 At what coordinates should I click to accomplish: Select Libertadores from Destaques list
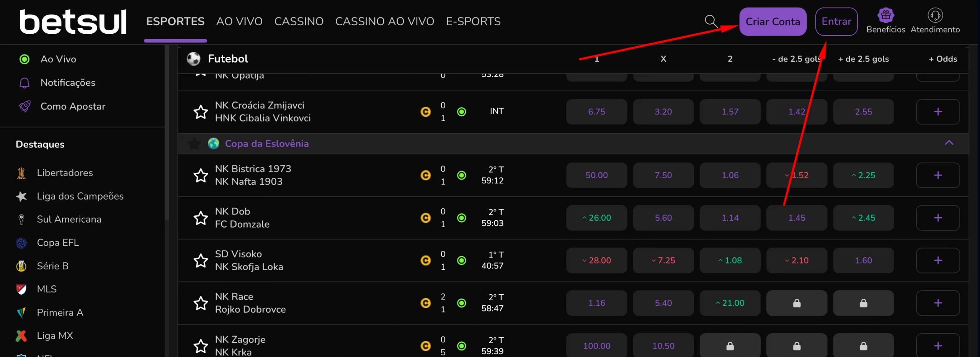[65, 173]
